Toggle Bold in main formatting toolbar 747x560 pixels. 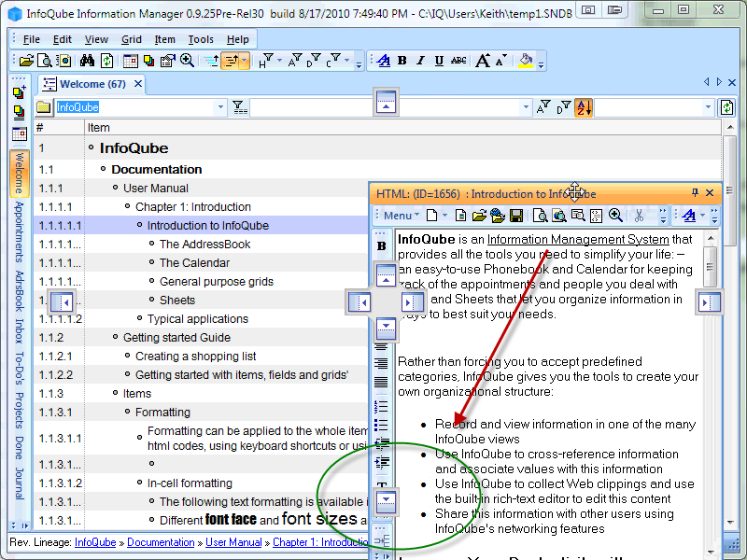click(402, 61)
